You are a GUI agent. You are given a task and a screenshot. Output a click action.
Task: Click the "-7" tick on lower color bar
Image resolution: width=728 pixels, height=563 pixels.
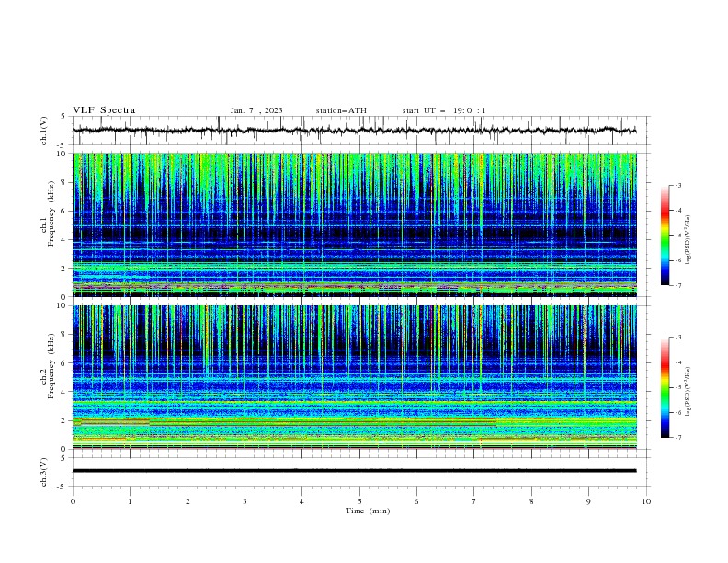click(x=677, y=438)
